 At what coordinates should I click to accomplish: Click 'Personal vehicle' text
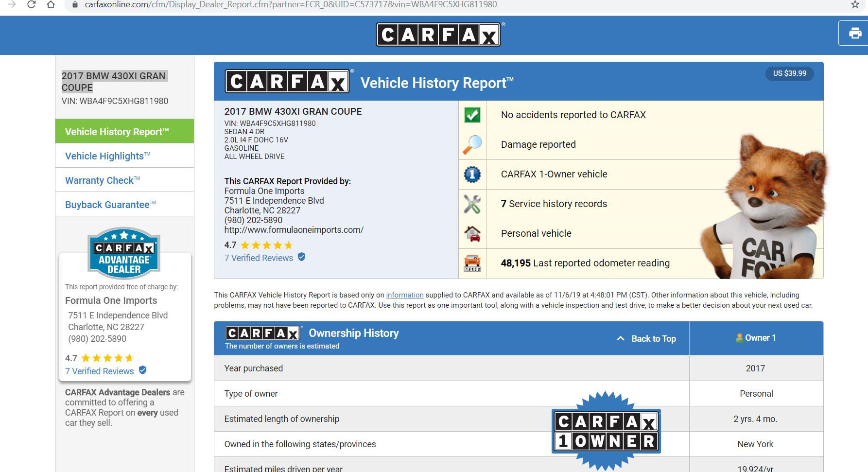coord(536,233)
